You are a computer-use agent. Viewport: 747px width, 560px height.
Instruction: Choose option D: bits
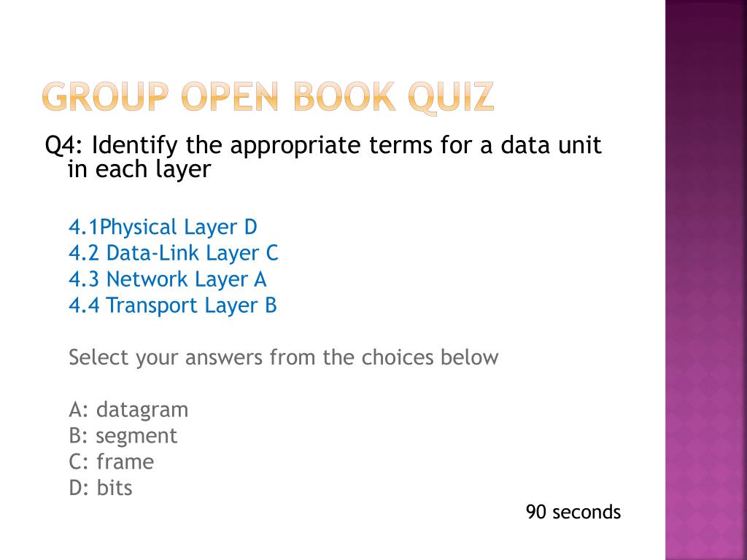101,488
